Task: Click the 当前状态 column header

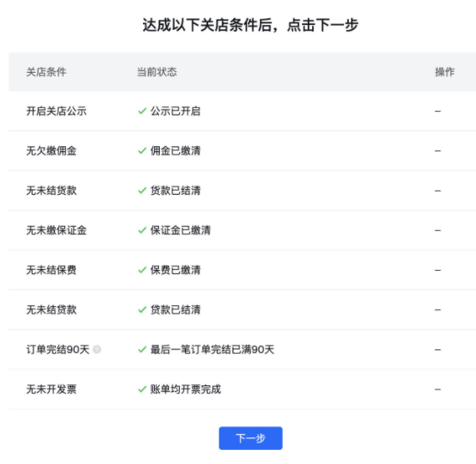Action: (x=156, y=72)
